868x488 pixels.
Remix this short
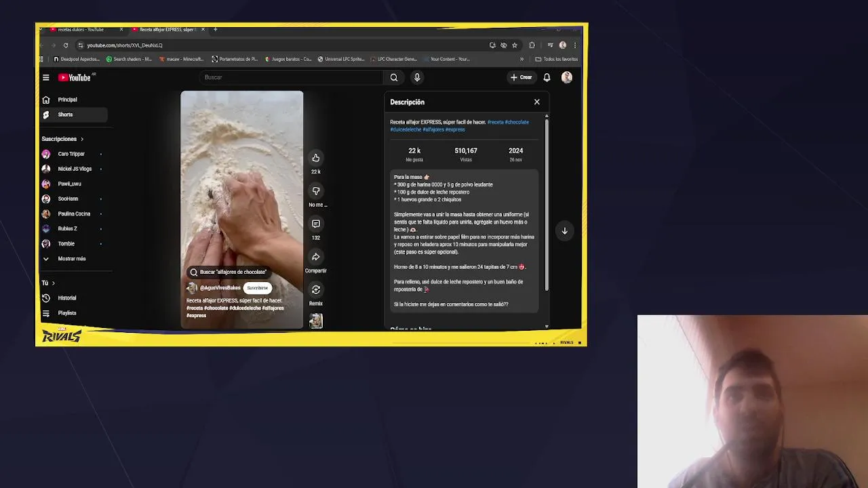(x=316, y=290)
